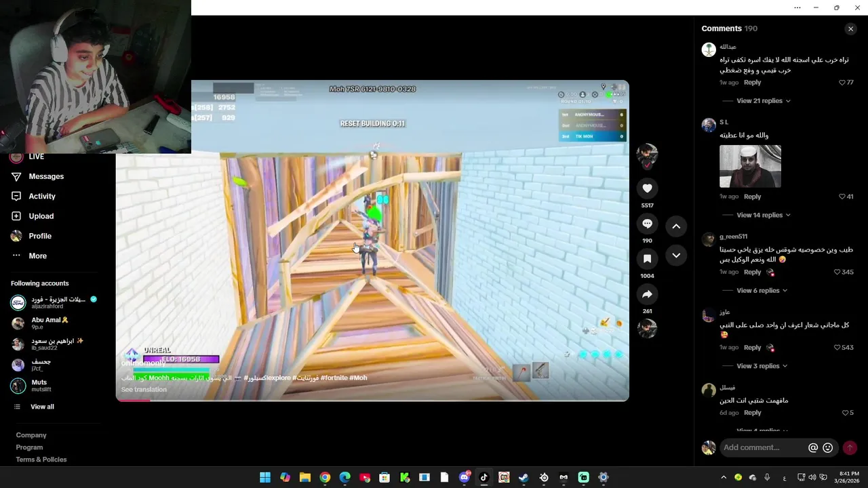This screenshot has width=868, height=488.
Task: Like فيسلل's comment with 5 likes
Action: point(845,413)
